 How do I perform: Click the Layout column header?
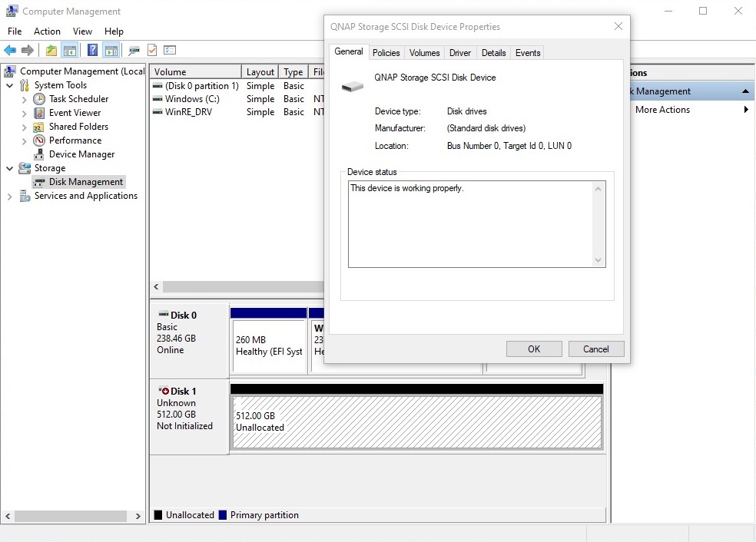coord(260,72)
